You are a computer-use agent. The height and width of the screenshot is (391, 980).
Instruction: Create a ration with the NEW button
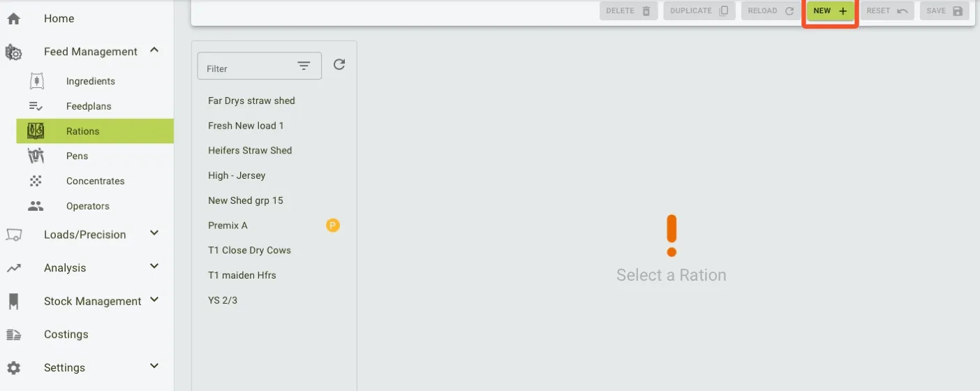[831, 11]
